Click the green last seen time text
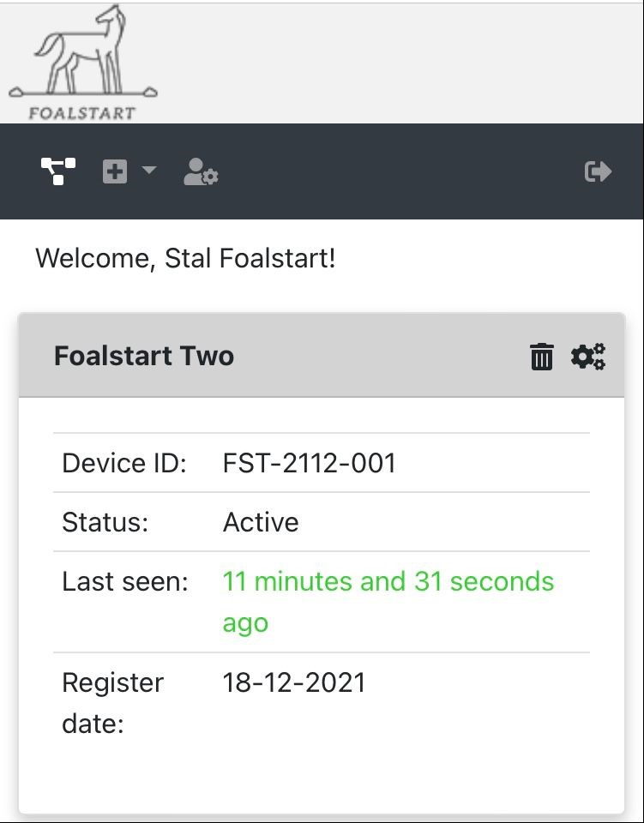This screenshot has height=823, width=644. (388, 602)
